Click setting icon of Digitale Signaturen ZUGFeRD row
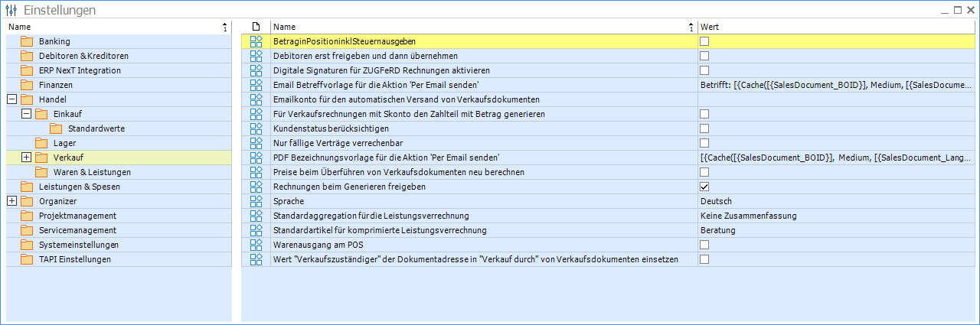 point(256,70)
